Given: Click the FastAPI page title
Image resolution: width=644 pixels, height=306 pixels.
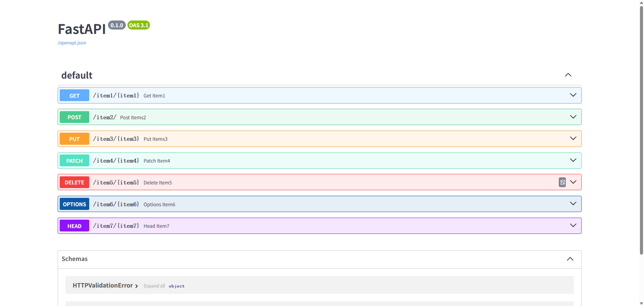Looking at the screenshot, I should tap(82, 29).
